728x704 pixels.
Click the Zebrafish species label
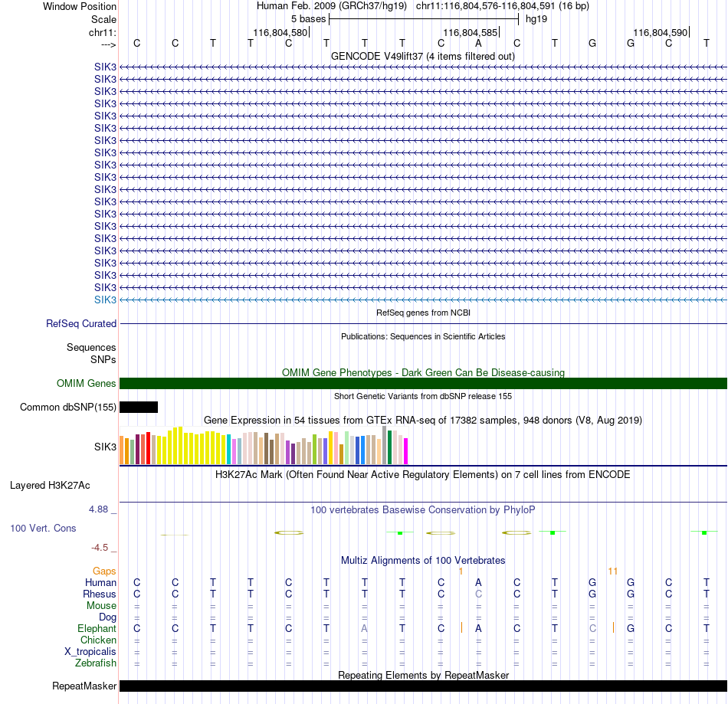[96, 663]
